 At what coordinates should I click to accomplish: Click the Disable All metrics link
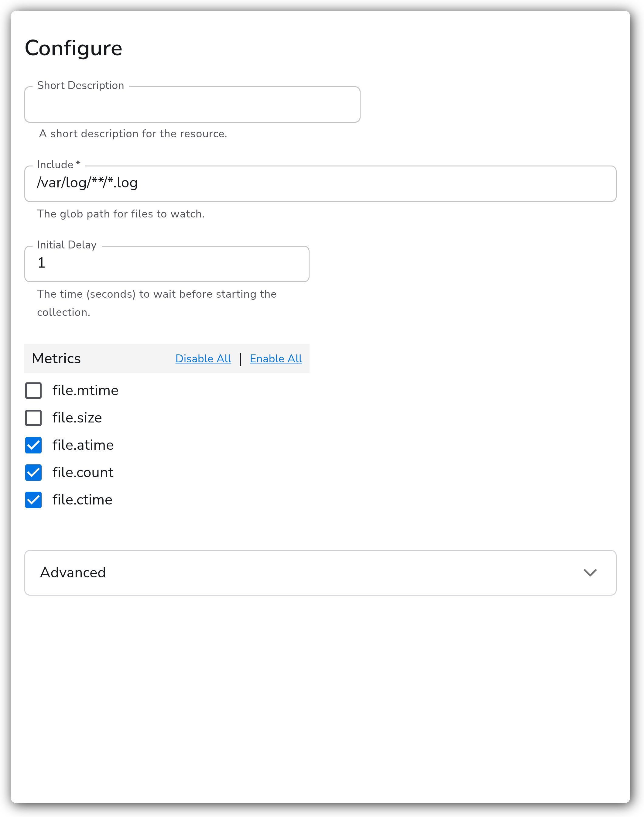click(x=203, y=359)
